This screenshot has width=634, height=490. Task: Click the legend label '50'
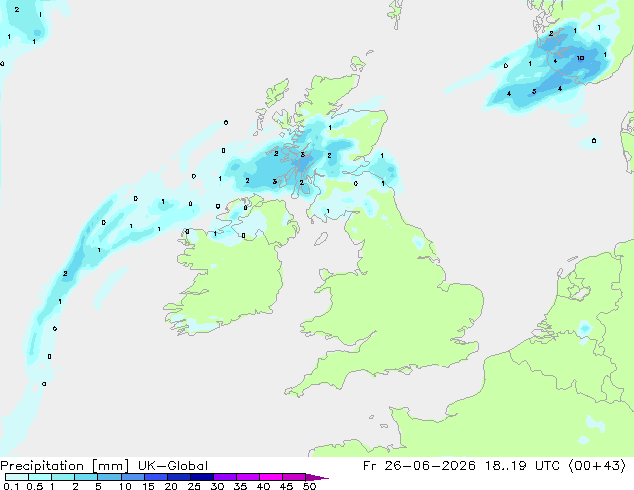(x=309, y=486)
